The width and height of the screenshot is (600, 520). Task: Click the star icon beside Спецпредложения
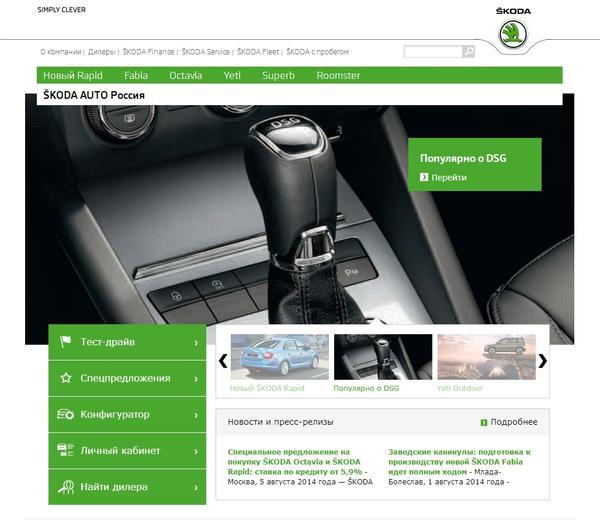(x=66, y=378)
